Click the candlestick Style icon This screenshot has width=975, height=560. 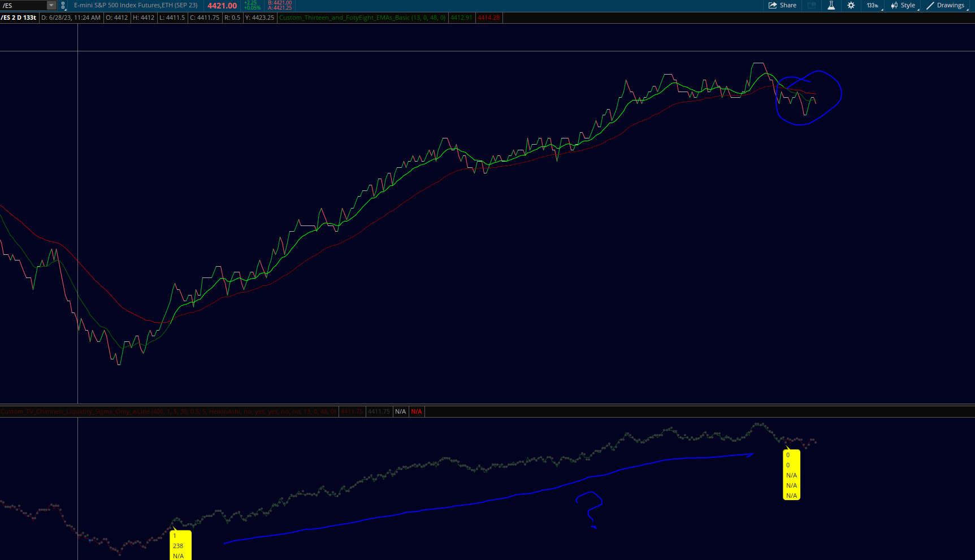click(x=894, y=6)
